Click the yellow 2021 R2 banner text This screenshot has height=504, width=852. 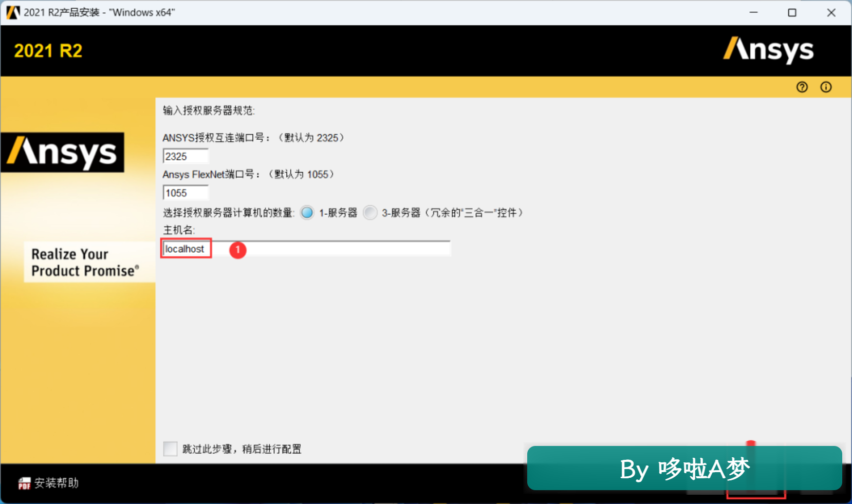pos(48,51)
